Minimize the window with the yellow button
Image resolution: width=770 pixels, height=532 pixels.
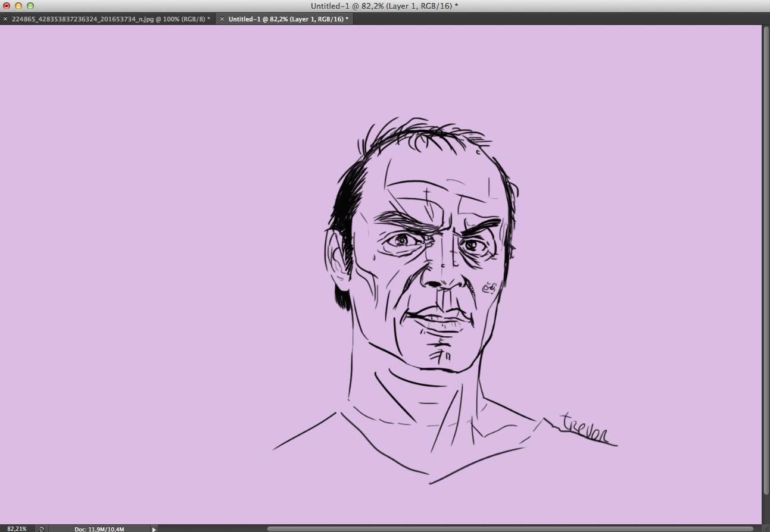pyautogui.click(x=18, y=6)
